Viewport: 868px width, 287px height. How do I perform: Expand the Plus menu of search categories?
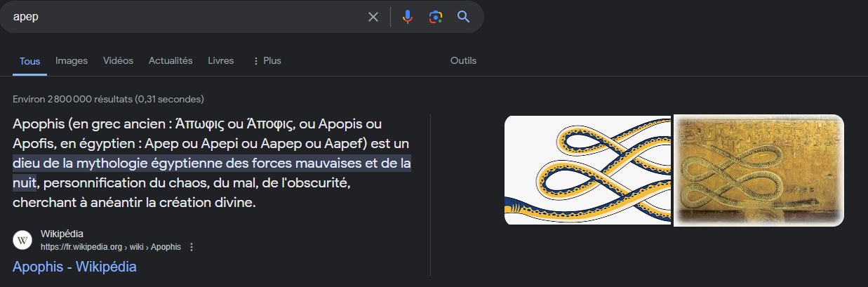point(267,61)
